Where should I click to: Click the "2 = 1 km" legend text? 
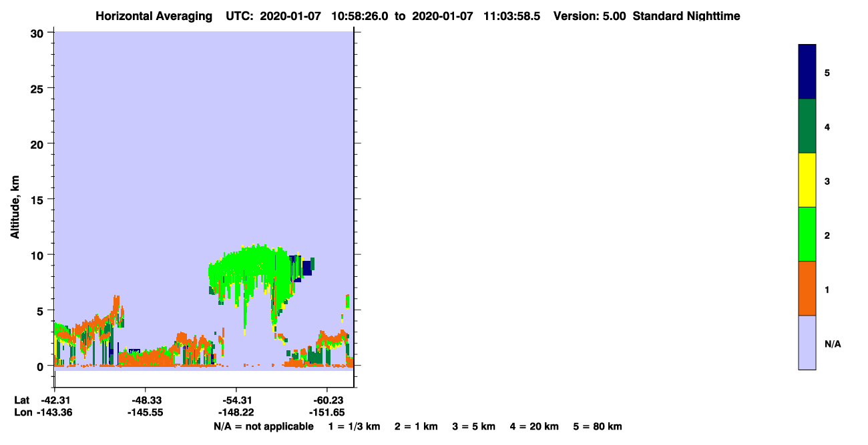click(x=416, y=426)
